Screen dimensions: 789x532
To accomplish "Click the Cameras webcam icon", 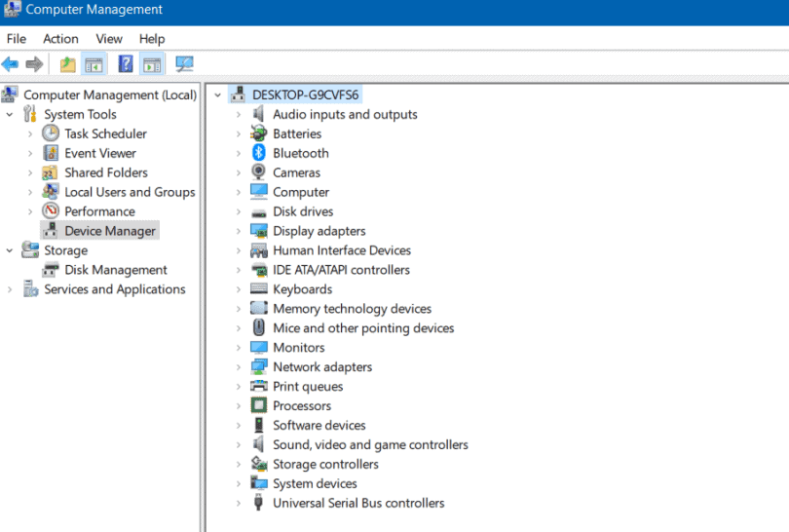I will click(x=259, y=172).
